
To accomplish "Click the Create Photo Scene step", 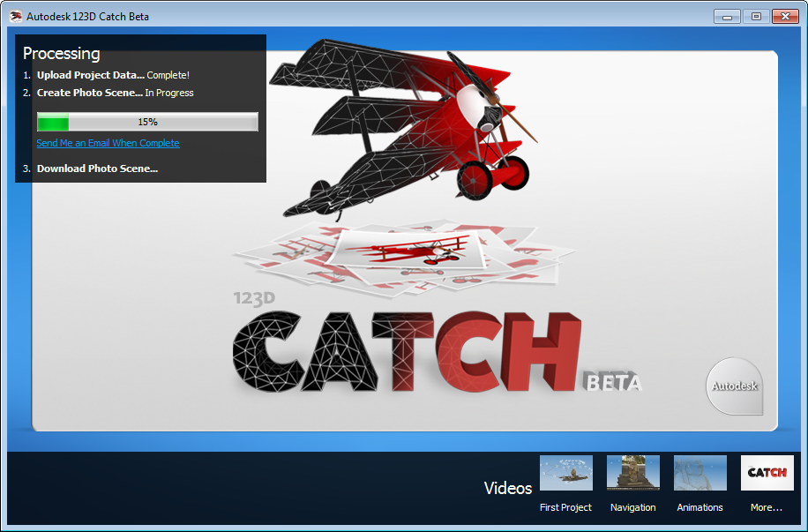I will click(89, 93).
